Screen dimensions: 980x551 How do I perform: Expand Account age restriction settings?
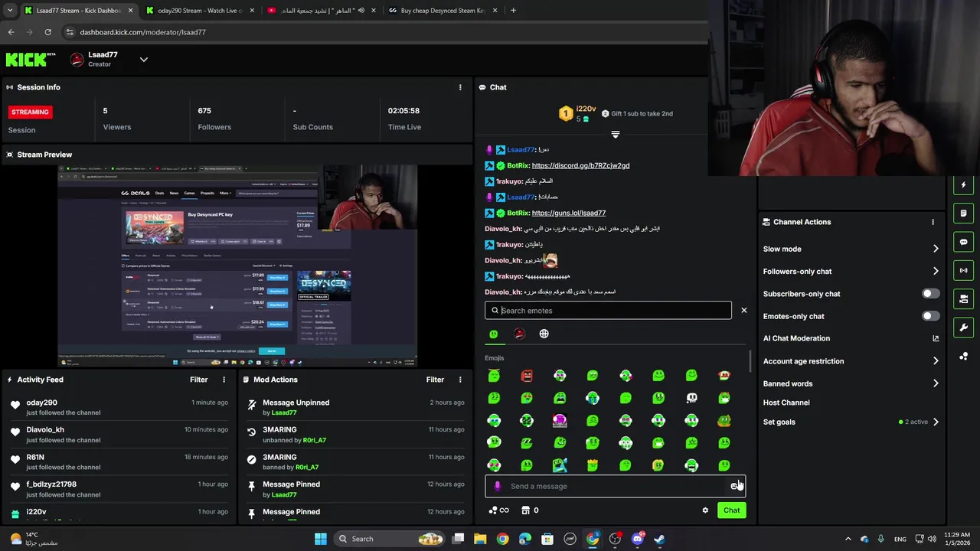pyautogui.click(x=936, y=361)
